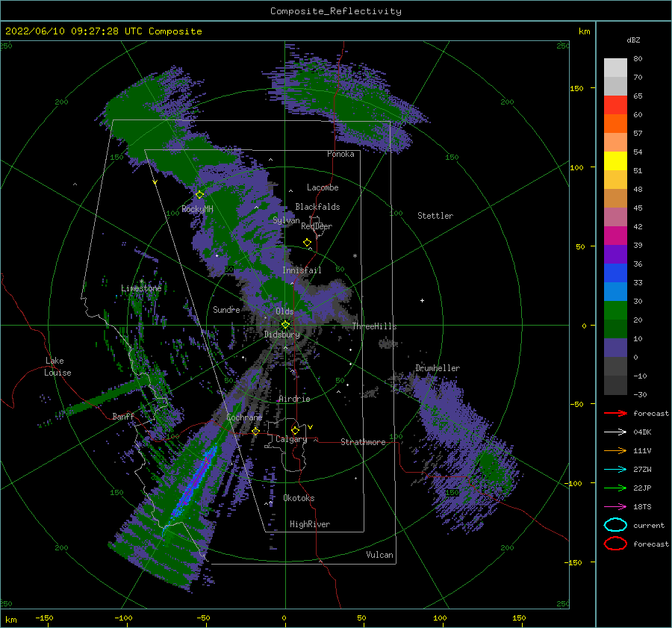
Task: Select the 80 dBZ light gray swatch
Action: pos(615,68)
